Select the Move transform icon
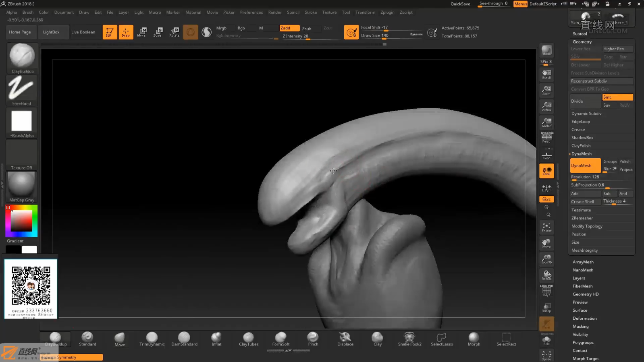 coord(142,32)
